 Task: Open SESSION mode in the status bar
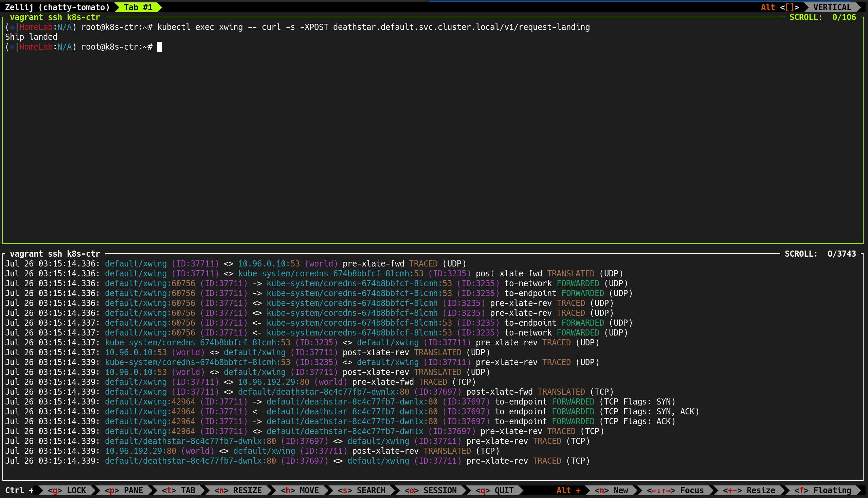430,490
